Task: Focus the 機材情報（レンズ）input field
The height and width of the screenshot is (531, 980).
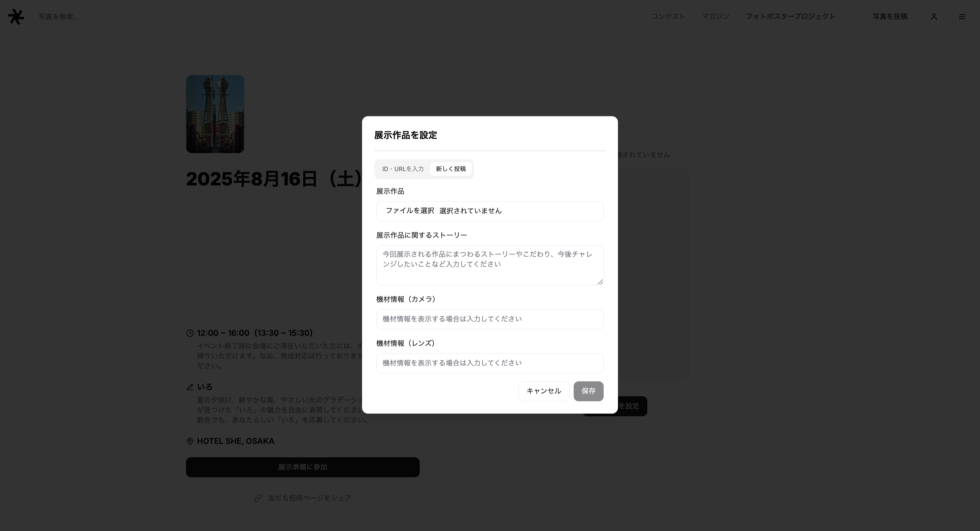Action: [490, 363]
